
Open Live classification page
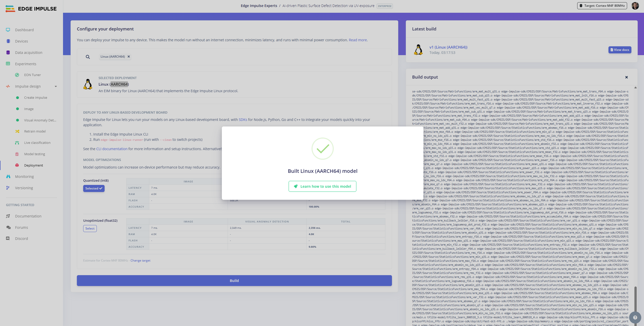[x=37, y=143]
